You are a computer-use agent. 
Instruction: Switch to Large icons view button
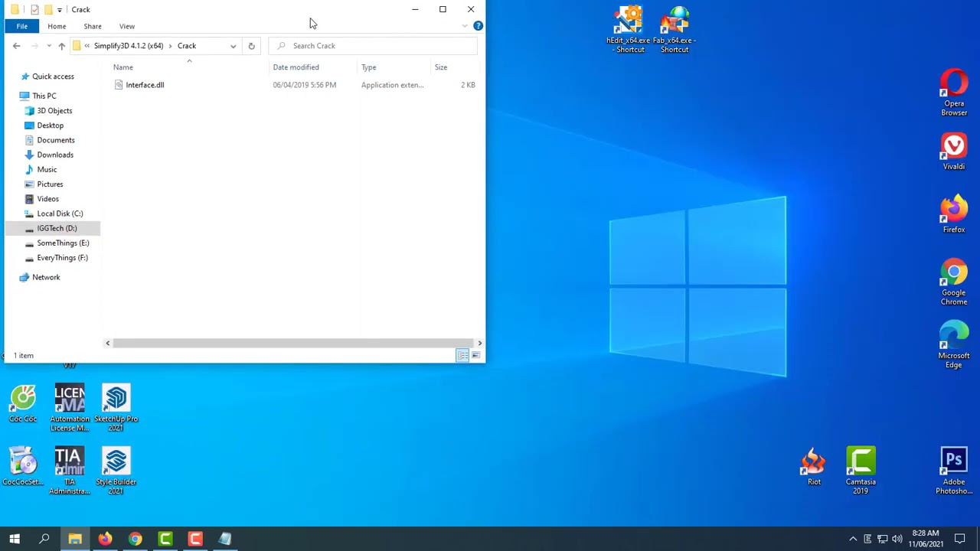pos(475,355)
